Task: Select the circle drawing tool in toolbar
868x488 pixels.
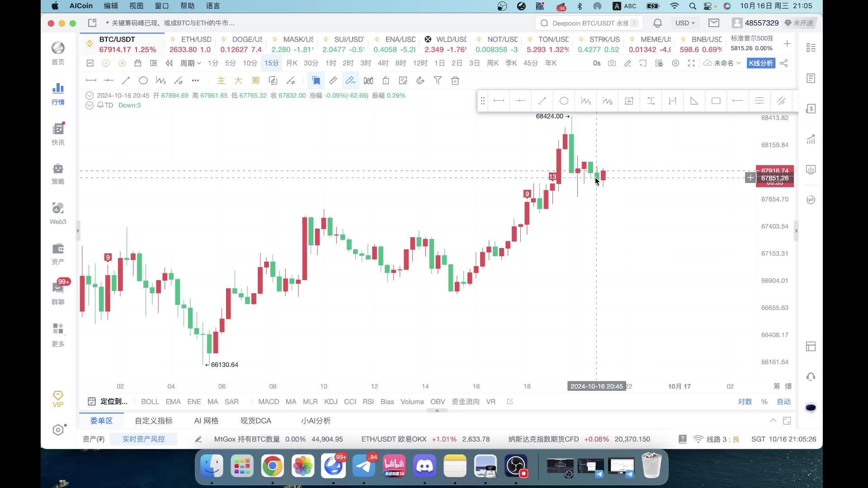Action: [x=143, y=80]
